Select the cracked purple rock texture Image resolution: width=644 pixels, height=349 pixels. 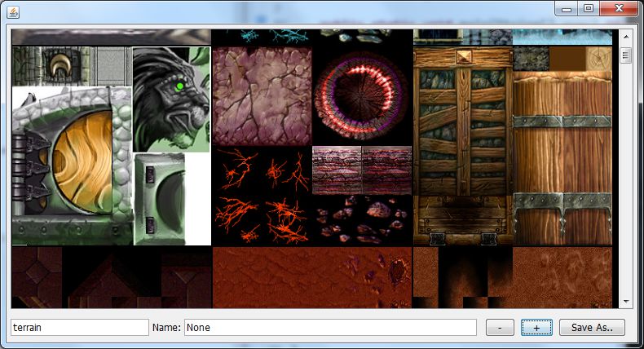click(262, 96)
